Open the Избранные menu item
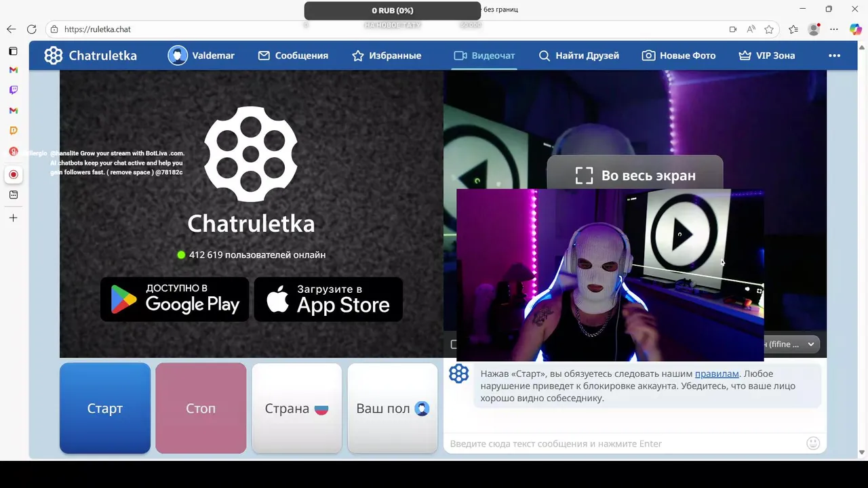 387,56
